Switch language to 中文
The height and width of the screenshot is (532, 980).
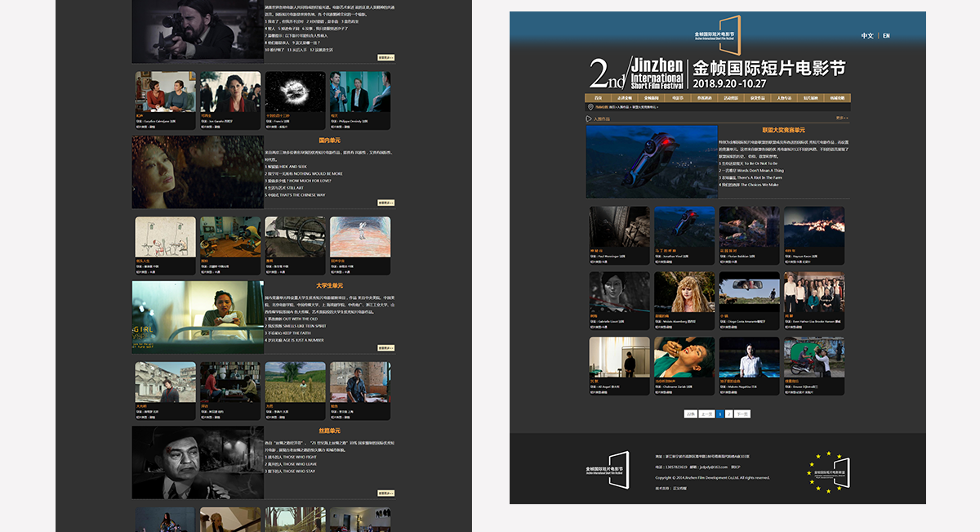867,36
